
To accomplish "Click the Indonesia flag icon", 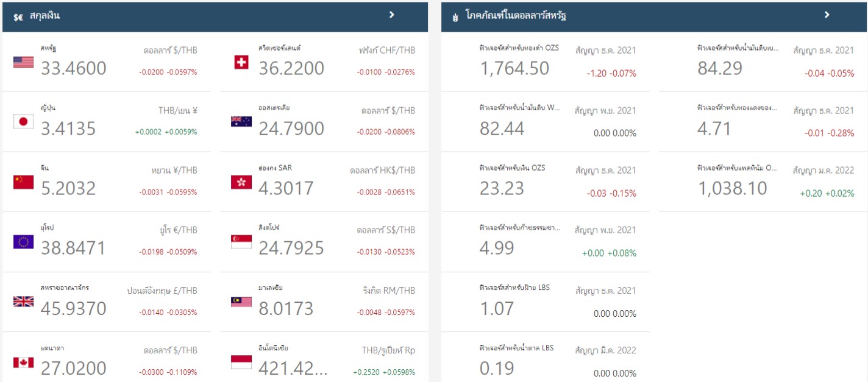I will click(241, 362).
